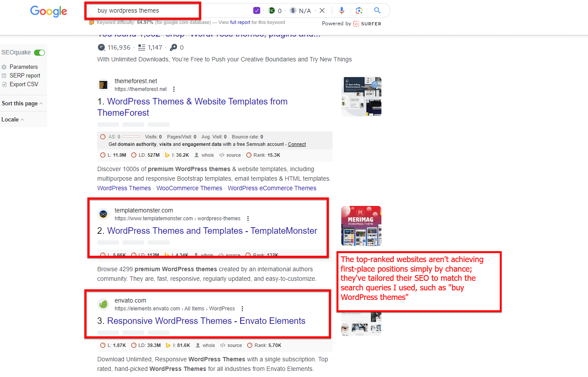
Task: Click the circle icon beside 'AS: 0'
Action: [x=103, y=137]
